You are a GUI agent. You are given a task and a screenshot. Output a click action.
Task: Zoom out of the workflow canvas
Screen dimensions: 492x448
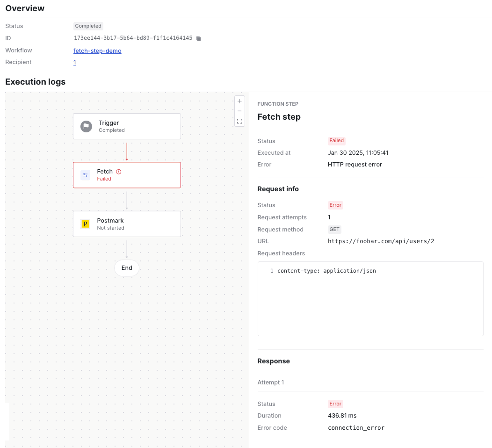point(239,111)
